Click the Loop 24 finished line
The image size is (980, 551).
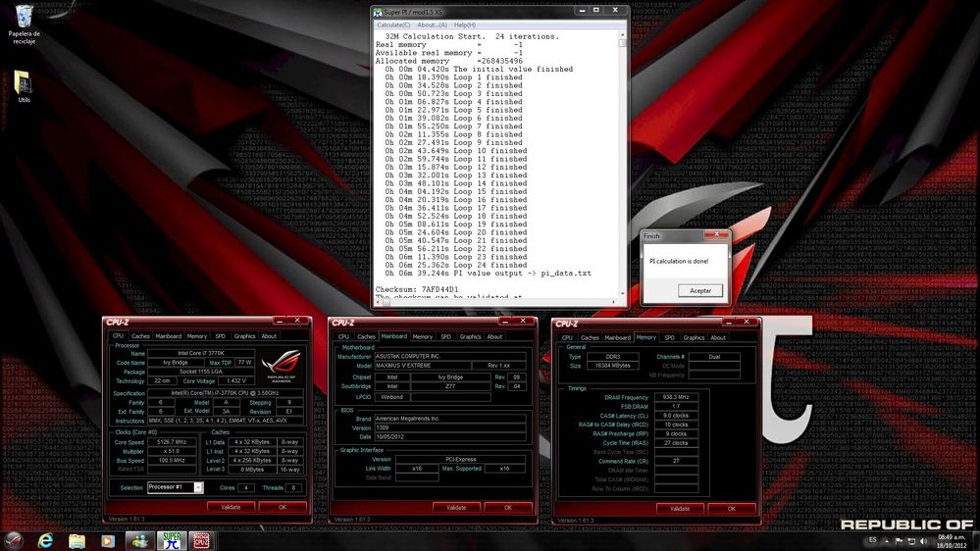455,265
